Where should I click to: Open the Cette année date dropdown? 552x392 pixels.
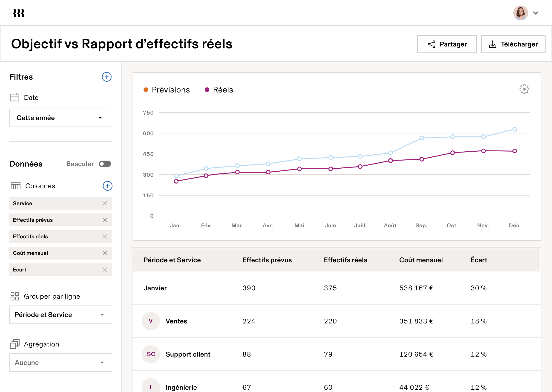tap(60, 118)
